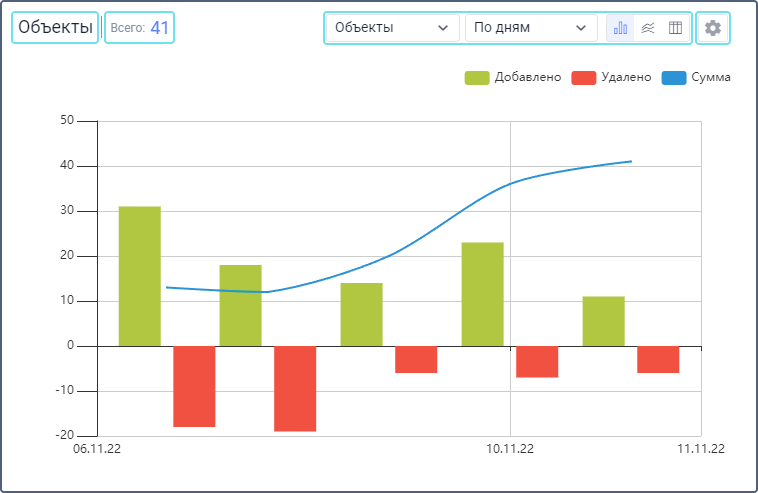Toggle Сумма blue legend swatch
Screen dimensions: 758x493
673,77
